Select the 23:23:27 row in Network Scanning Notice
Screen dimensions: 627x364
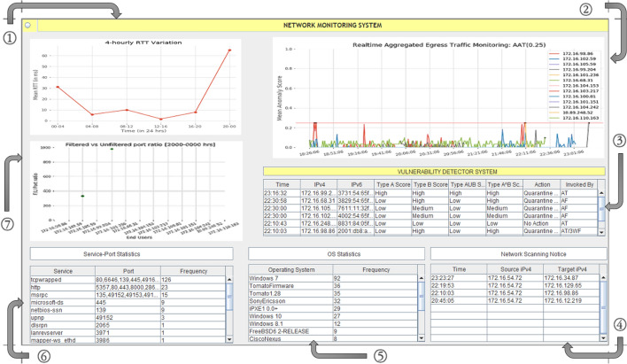515,277
